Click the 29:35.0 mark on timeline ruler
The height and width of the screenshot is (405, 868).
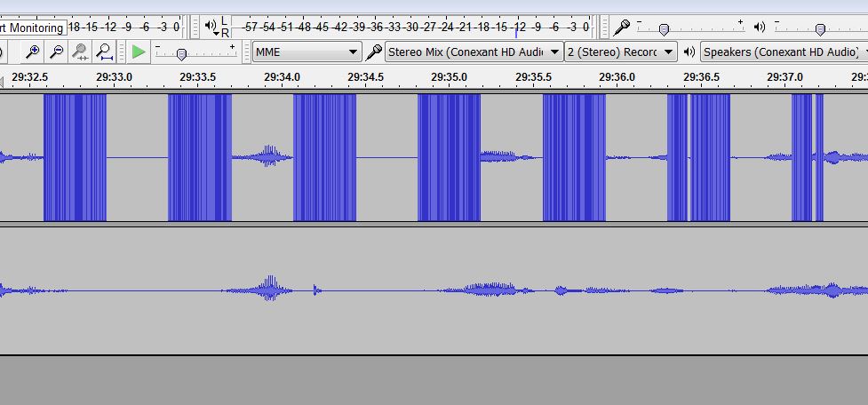tap(450, 78)
